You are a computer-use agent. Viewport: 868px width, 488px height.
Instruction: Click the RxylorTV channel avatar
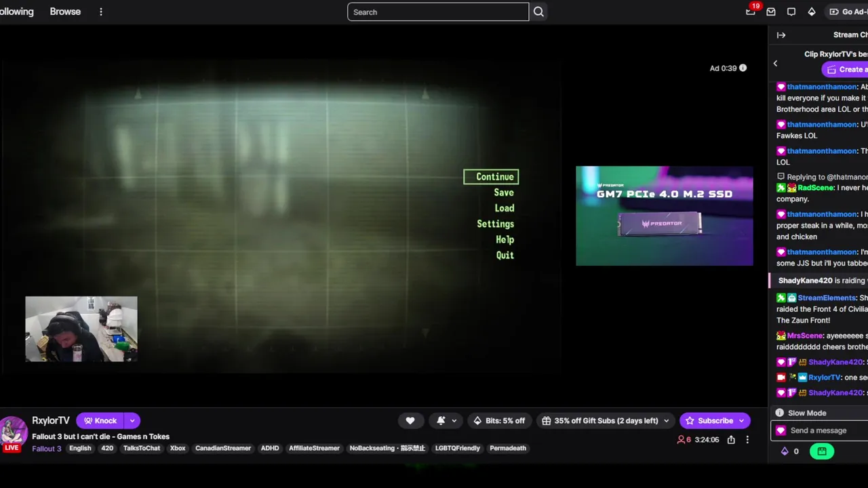click(x=12, y=432)
